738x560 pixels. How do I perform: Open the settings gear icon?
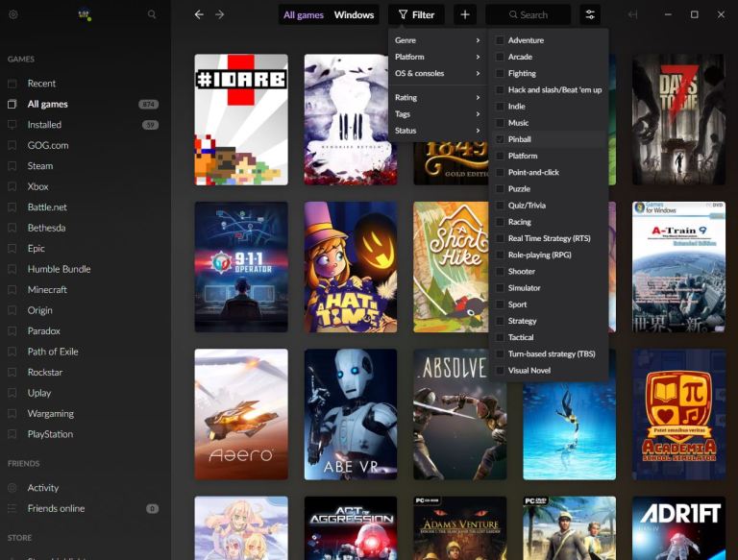[x=13, y=14]
